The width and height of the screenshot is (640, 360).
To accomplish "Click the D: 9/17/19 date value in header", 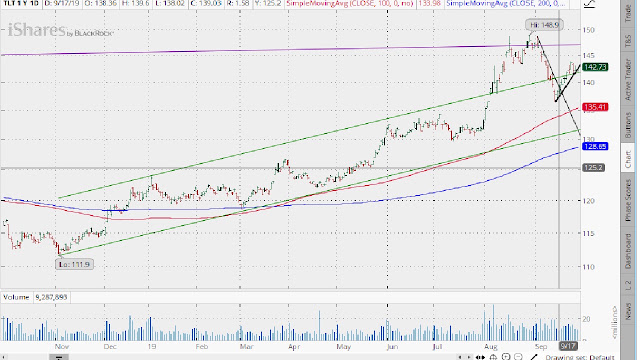I will (x=62, y=3).
